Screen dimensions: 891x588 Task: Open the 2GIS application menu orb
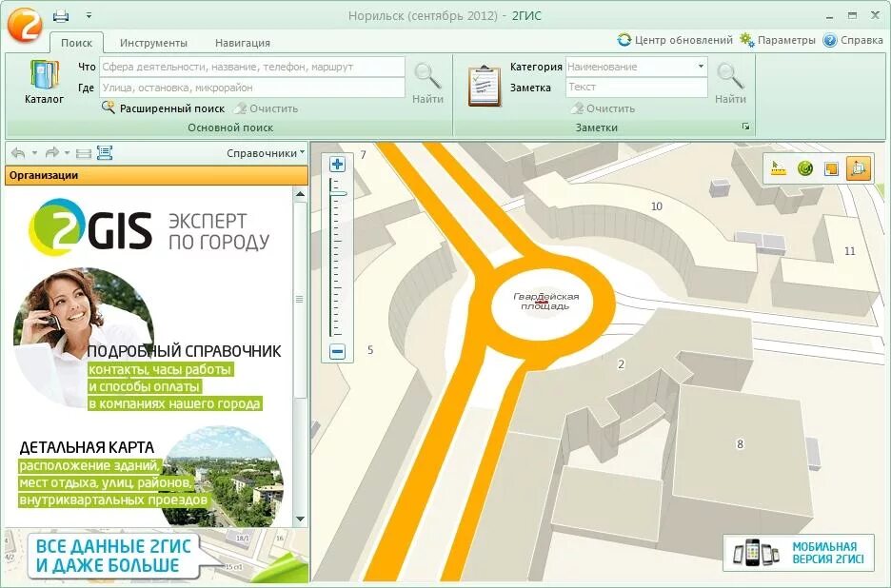pos(25,23)
